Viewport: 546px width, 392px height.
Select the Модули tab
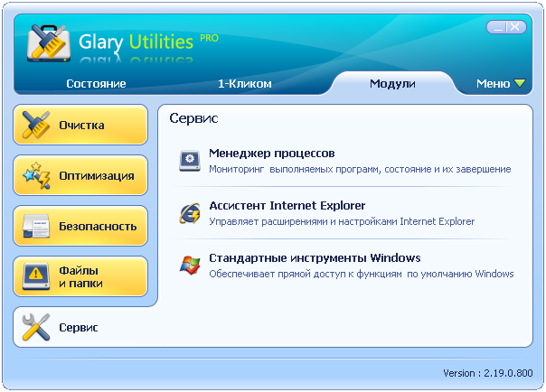[392, 83]
